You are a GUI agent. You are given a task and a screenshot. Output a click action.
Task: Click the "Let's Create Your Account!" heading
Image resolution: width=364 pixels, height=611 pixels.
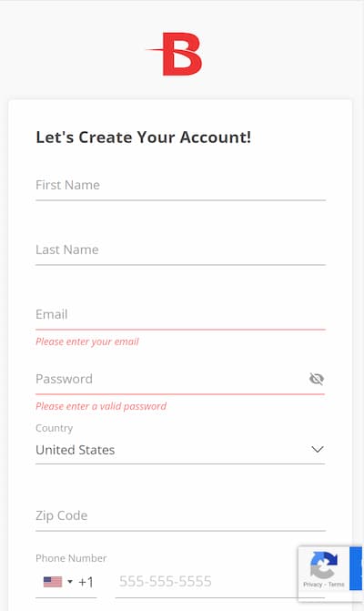[x=143, y=137]
